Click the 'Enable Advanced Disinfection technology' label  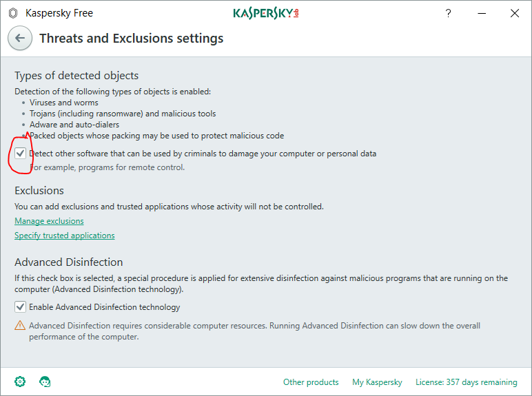(104, 307)
